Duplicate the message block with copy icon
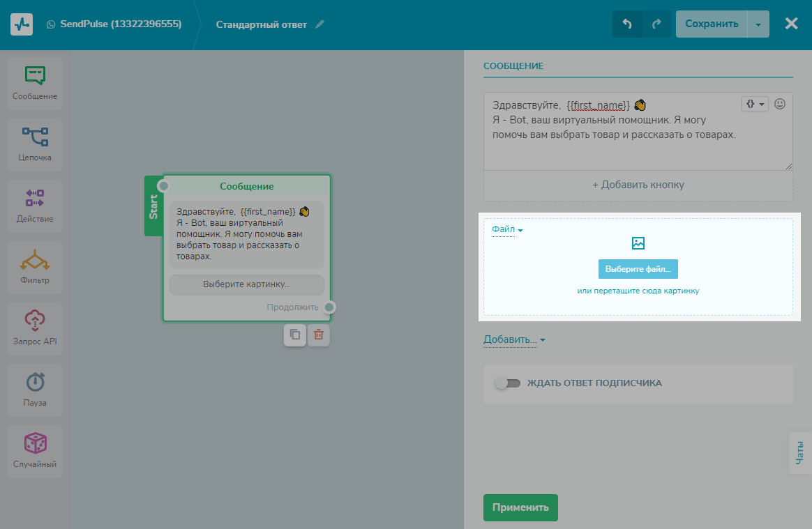 pyautogui.click(x=294, y=335)
